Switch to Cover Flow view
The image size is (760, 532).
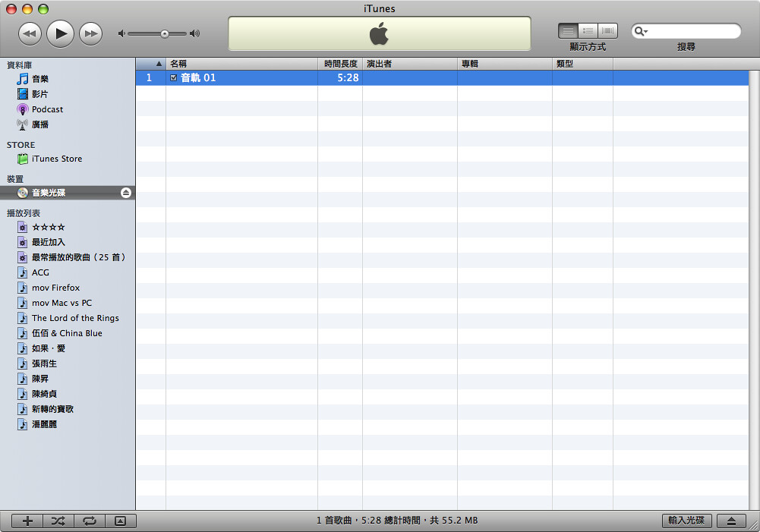[608, 31]
